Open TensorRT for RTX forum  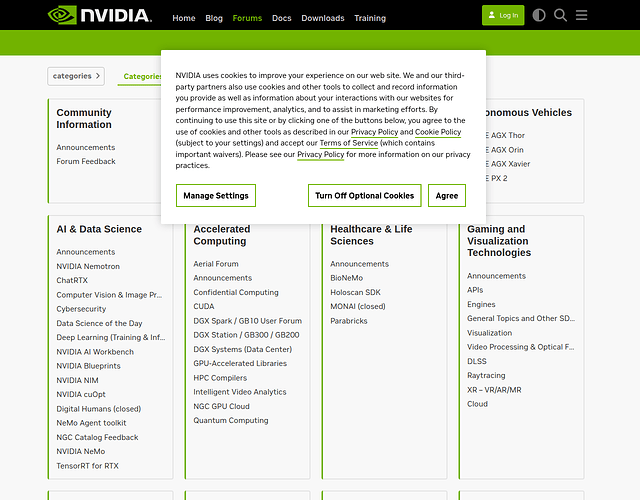tap(88, 466)
